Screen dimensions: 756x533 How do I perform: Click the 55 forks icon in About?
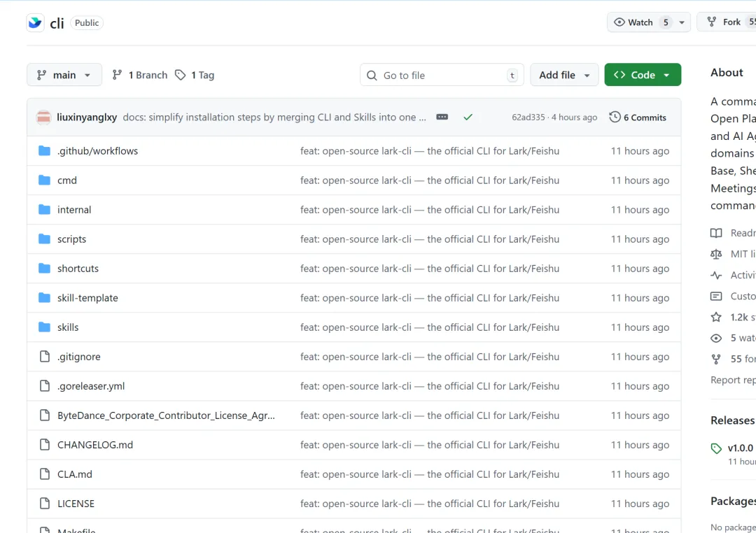coord(716,359)
